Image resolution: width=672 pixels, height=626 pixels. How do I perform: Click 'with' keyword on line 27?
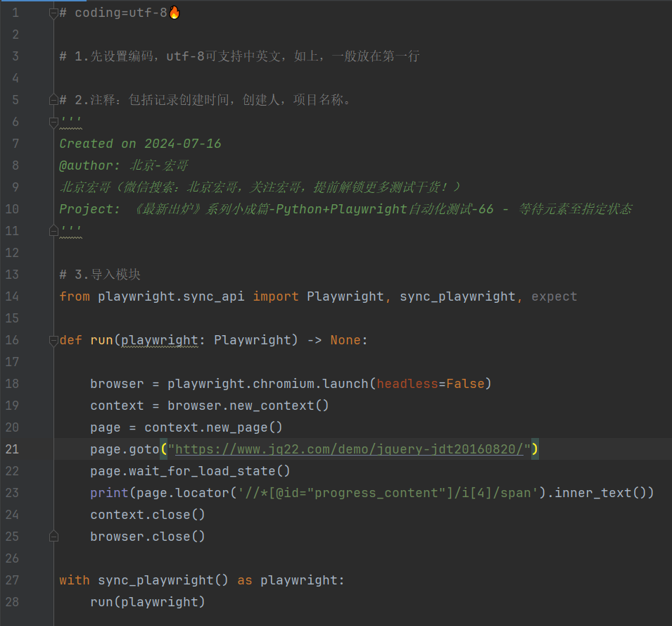75,580
